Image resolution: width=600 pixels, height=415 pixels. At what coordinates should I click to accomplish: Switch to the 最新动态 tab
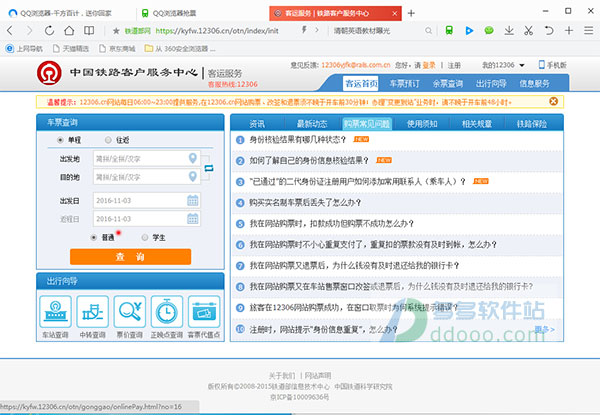[x=312, y=124]
